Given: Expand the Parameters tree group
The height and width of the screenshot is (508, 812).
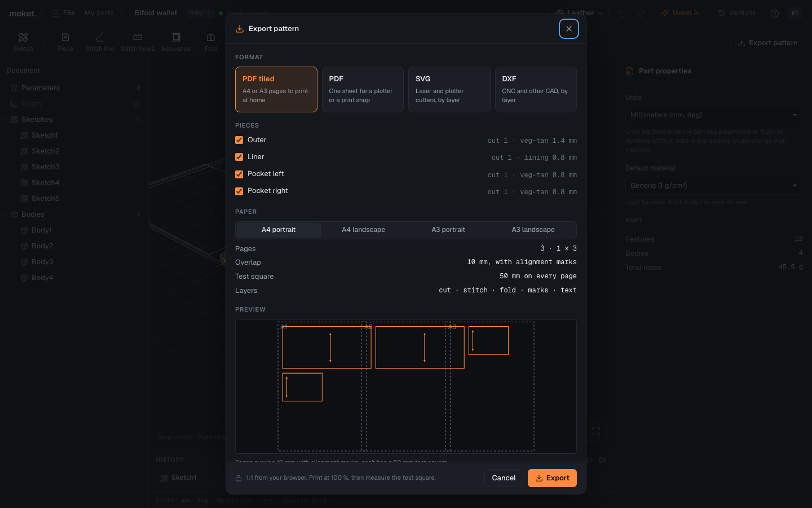Looking at the screenshot, I should [4, 88].
